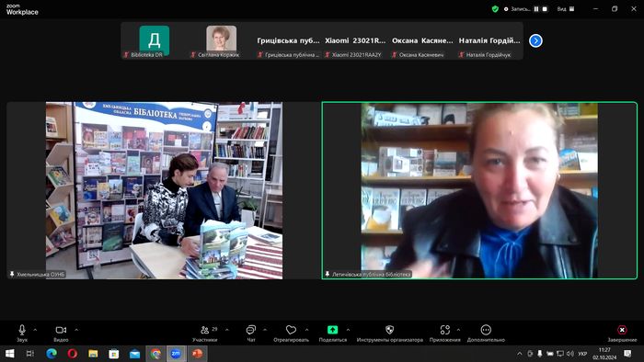Click pin icon beside Хмельницька ОУНБ label
The width and height of the screenshot is (644, 362).
(12, 275)
